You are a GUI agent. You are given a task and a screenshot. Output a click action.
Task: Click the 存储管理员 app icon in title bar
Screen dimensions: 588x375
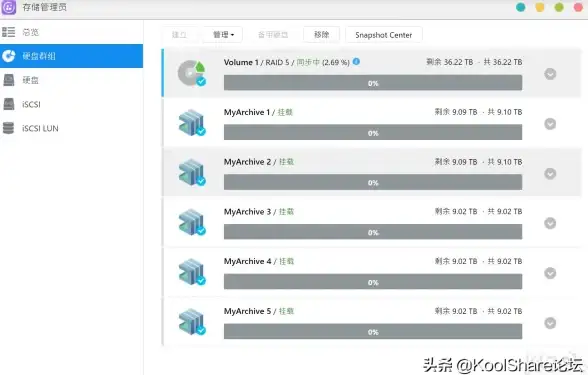9,7
